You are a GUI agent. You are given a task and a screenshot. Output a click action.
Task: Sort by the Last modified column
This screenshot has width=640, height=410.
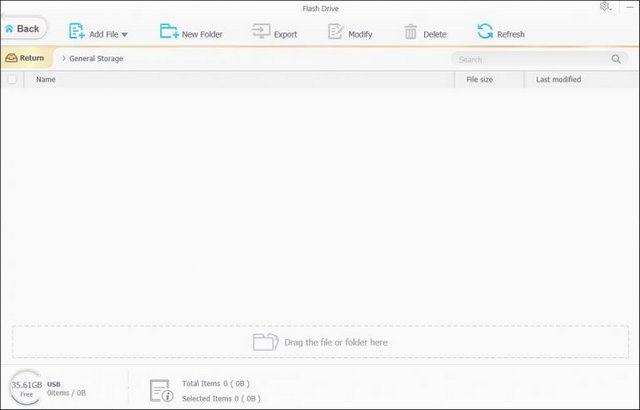coord(557,79)
